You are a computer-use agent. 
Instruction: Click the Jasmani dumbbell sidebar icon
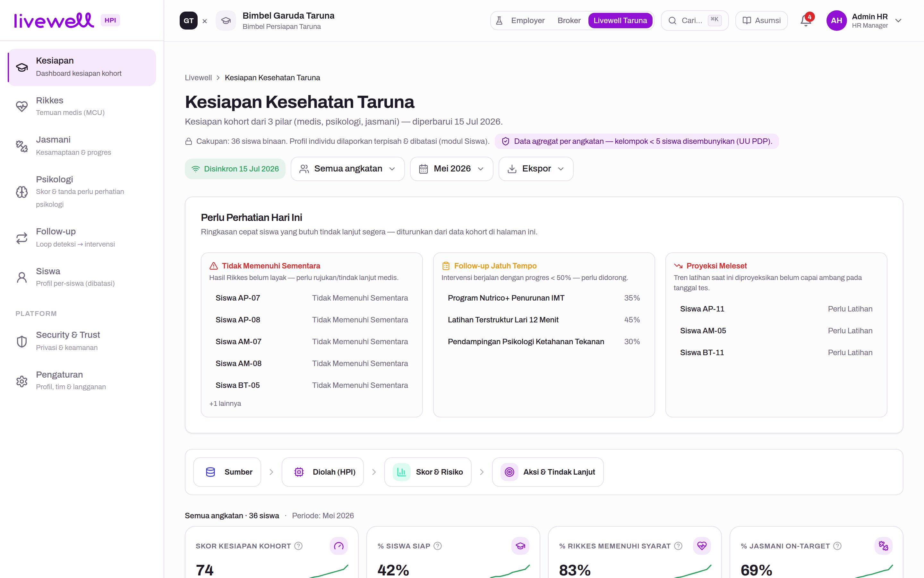[22, 146]
